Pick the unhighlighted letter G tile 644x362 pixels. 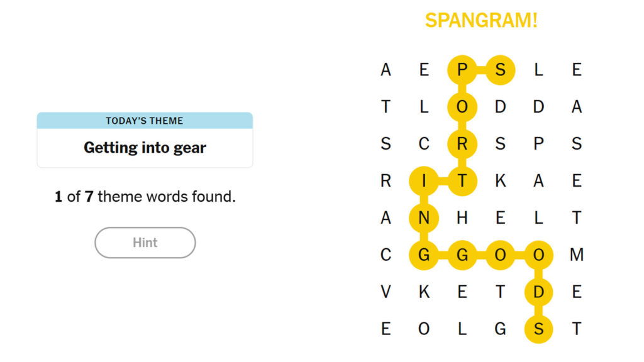pyautogui.click(x=500, y=329)
